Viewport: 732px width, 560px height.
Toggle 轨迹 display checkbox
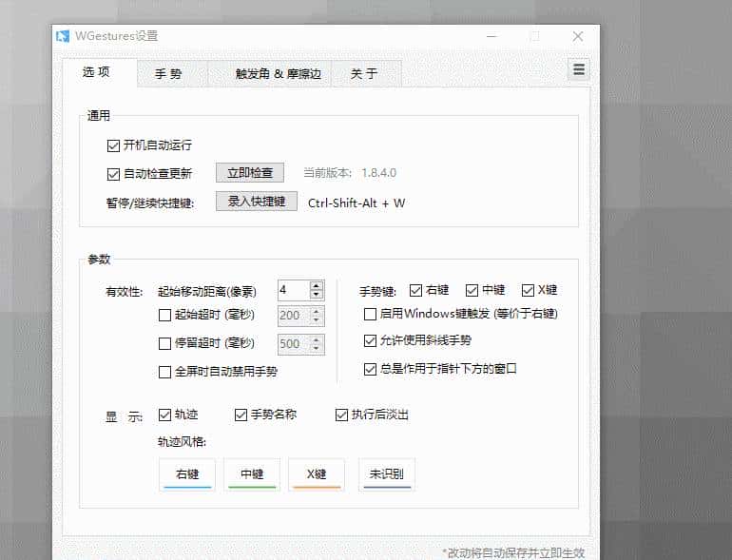[x=164, y=415]
